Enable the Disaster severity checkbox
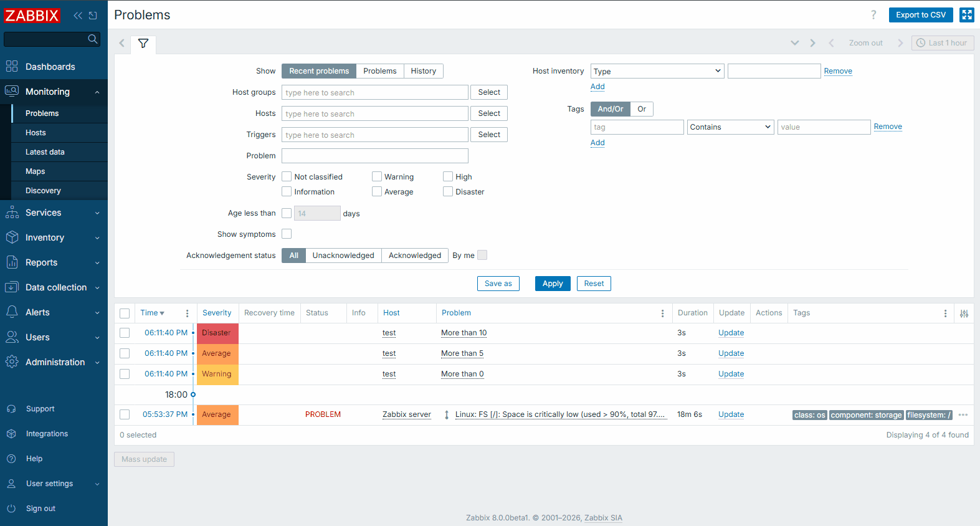 click(448, 192)
